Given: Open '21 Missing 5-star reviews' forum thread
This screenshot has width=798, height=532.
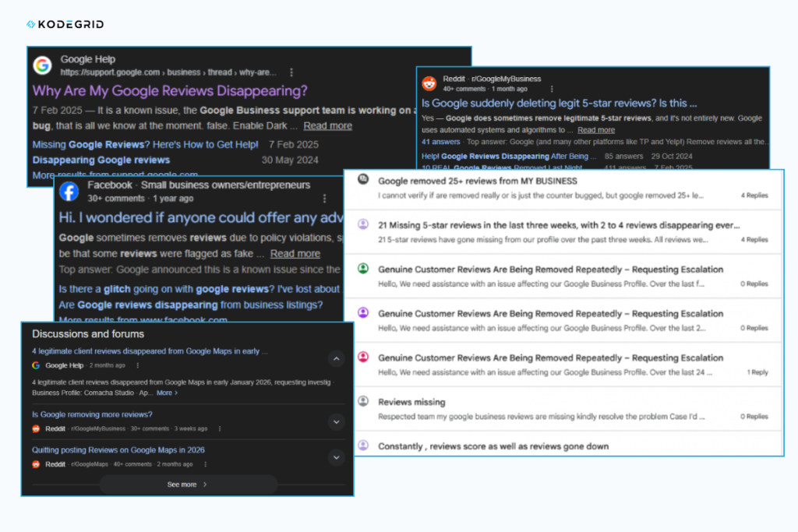Looking at the screenshot, I should 558,225.
